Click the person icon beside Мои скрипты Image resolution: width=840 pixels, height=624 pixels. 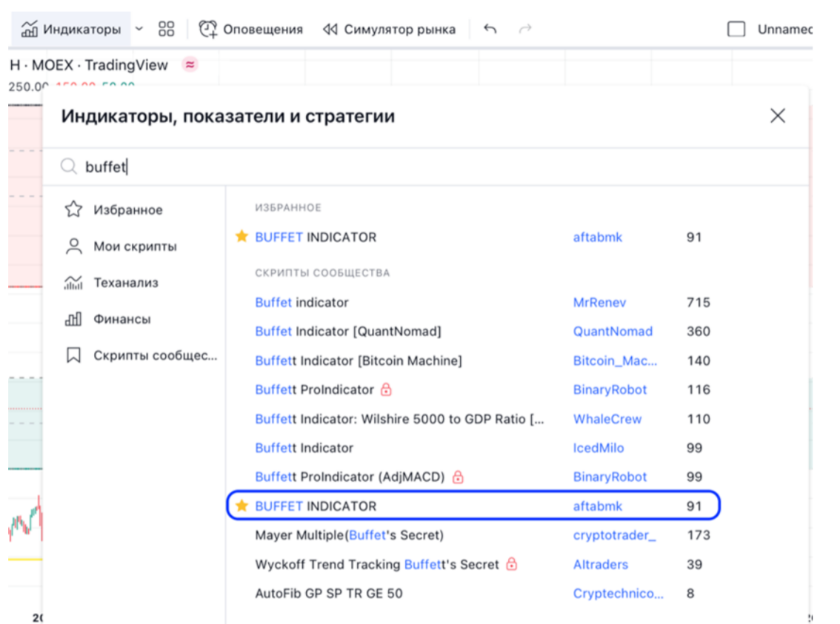pos(73,246)
